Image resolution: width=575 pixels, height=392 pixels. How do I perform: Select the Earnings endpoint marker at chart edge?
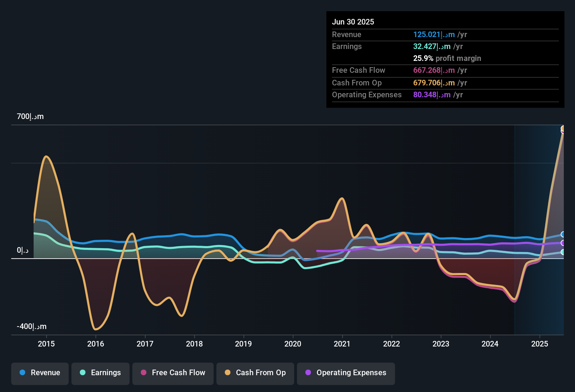562,253
